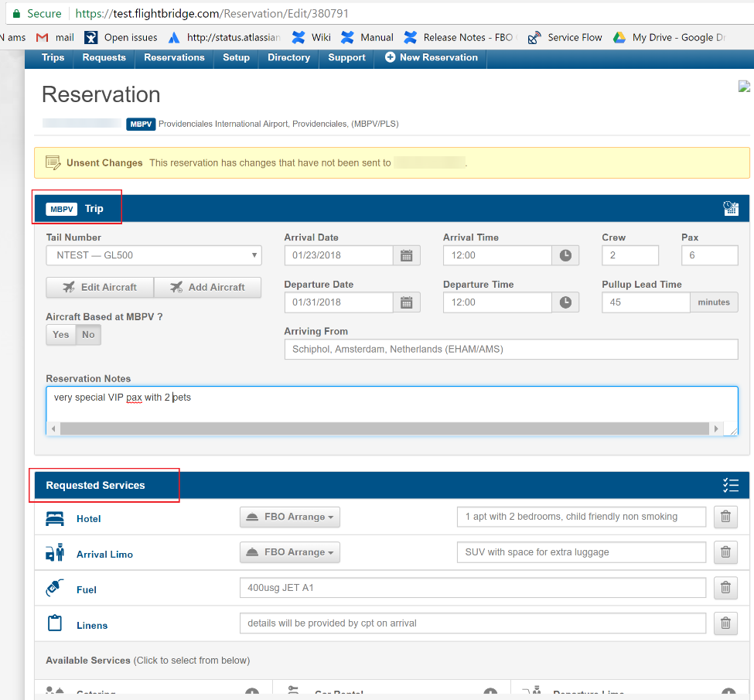Open the Arrival Date calendar picker
The image size is (754, 700).
coord(407,255)
